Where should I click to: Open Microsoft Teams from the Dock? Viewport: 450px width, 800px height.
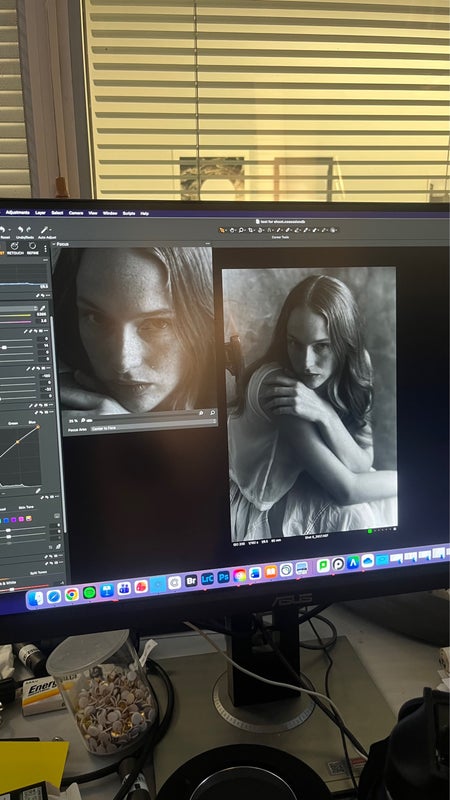pyautogui.click(x=124, y=588)
